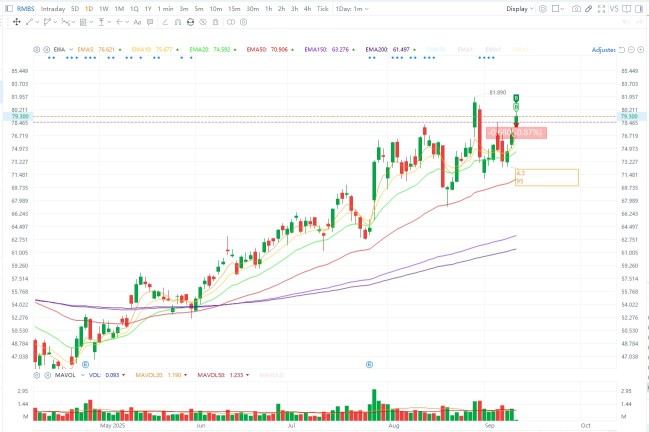Screen dimensions: 649x432
Task: Enter fullscreen chart mode
Action: pyautogui.click(x=601, y=9)
